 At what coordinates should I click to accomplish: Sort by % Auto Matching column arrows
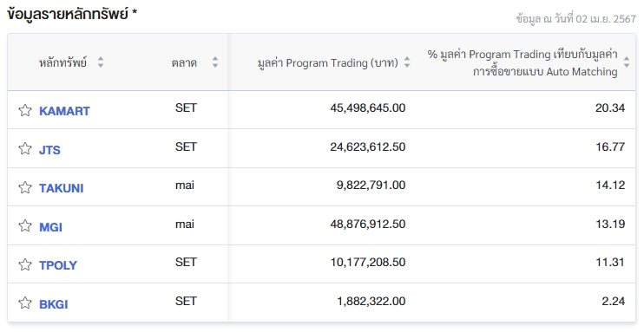pyautogui.click(x=627, y=62)
